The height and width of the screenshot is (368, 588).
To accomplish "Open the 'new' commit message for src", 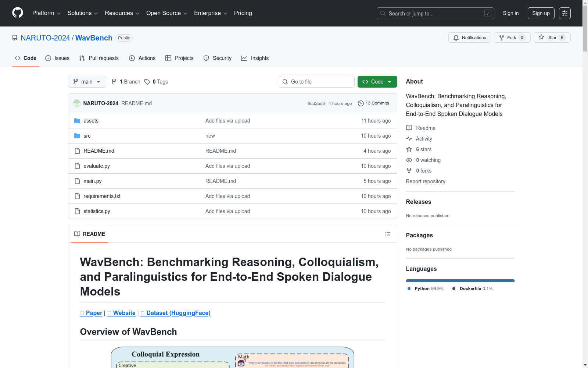I will (x=210, y=136).
